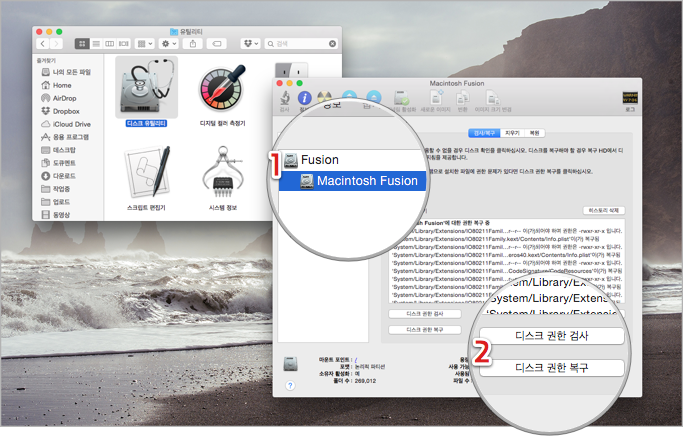This screenshot has width=683, height=436.
Task: Click the 유틸리티 folder icon in the Finder title
Action: (x=174, y=32)
